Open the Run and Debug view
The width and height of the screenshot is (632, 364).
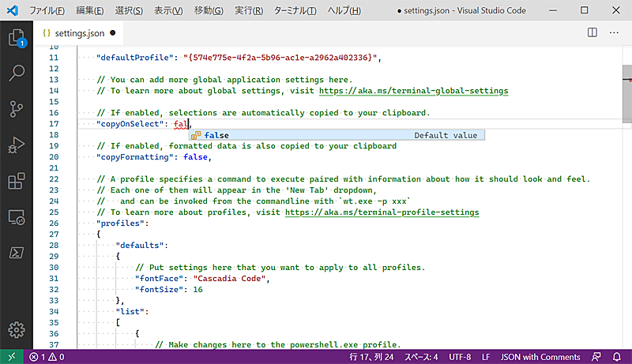pyautogui.click(x=16, y=145)
